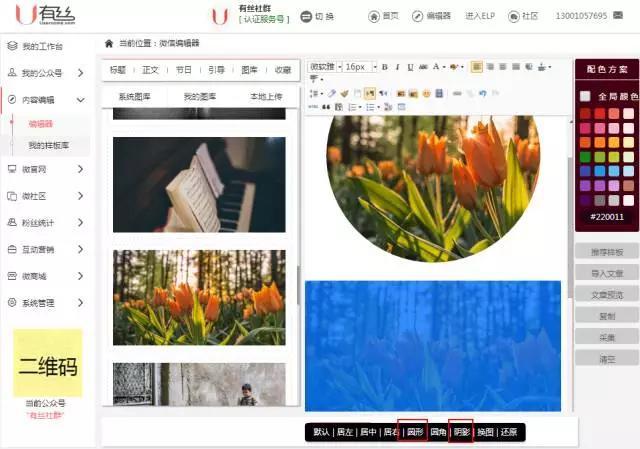Expand the 我的公众号 menu chevron
This screenshot has height=449, width=640.
tap(81, 73)
